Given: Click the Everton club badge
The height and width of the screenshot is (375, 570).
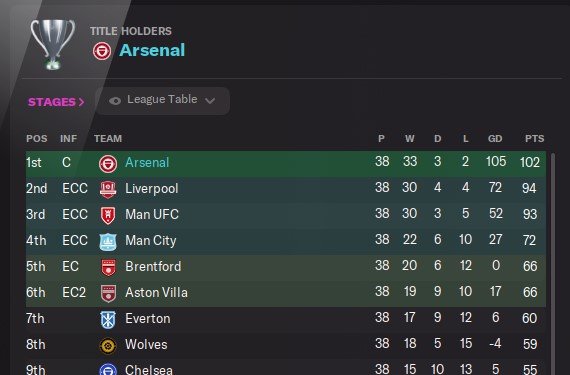Looking at the screenshot, I should [x=108, y=320].
